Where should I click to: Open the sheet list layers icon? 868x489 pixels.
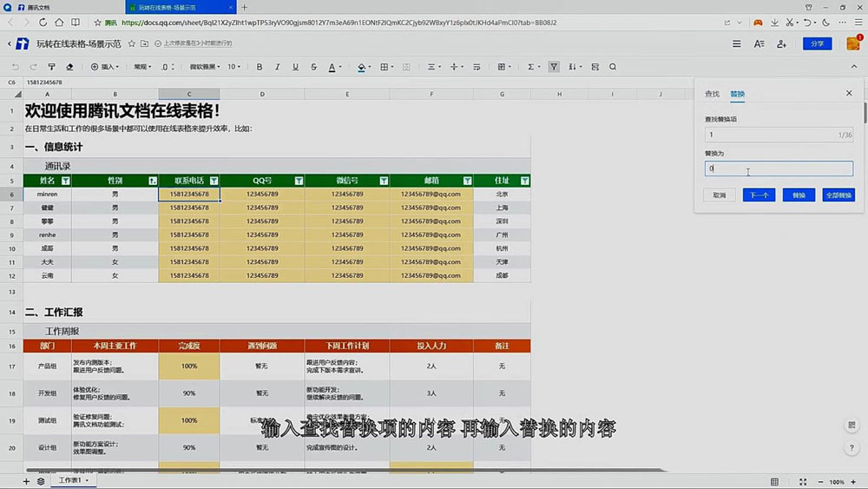pos(41,481)
